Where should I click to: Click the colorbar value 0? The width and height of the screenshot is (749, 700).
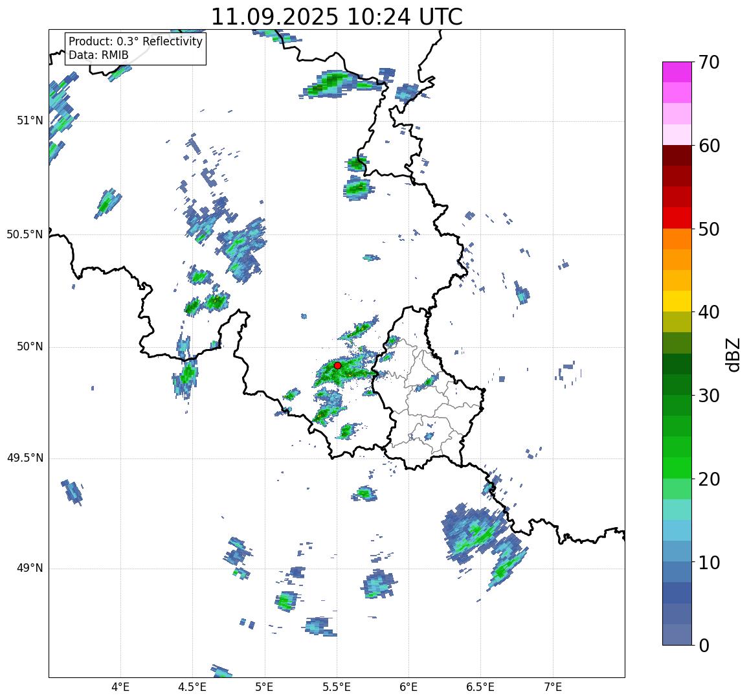pos(704,646)
